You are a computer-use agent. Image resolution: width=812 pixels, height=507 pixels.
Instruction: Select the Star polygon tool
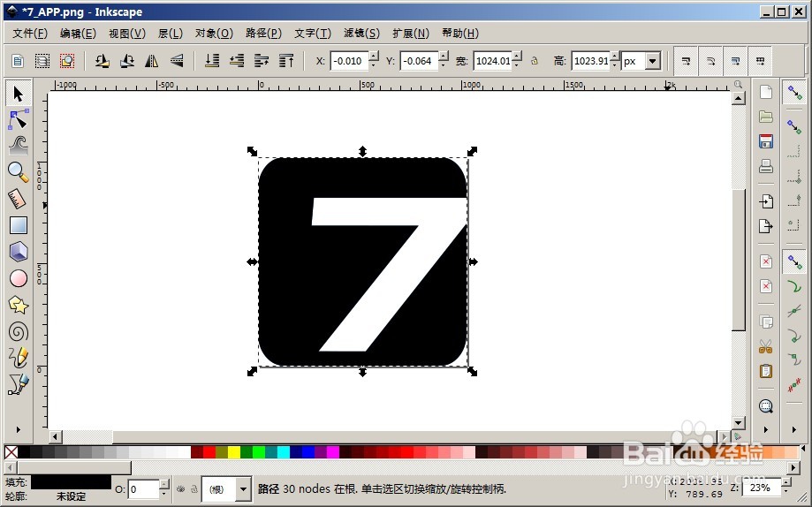(x=19, y=305)
